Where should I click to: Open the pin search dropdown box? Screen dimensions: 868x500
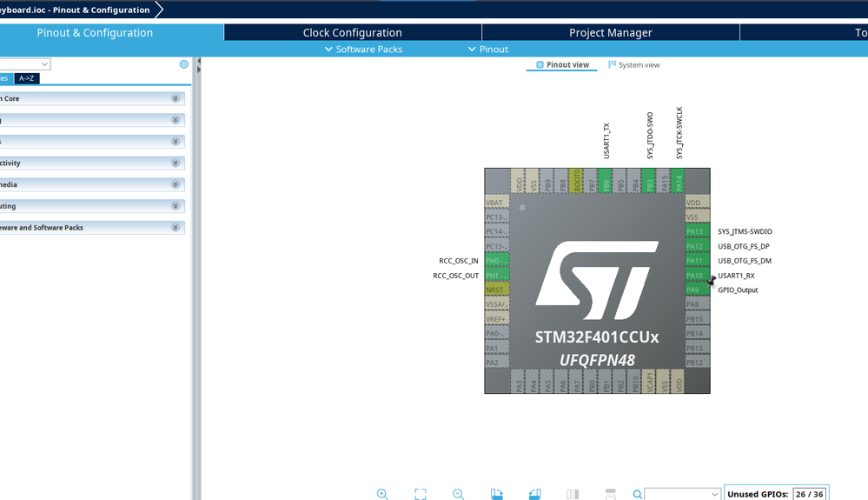click(x=682, y=494)
